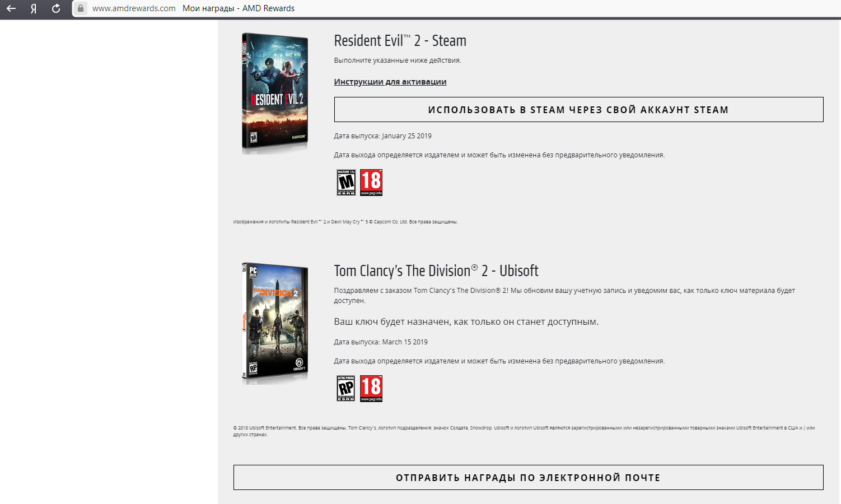Screen dimensions: 841x504
Task: View site security via the lock icon
Action: 81,8
